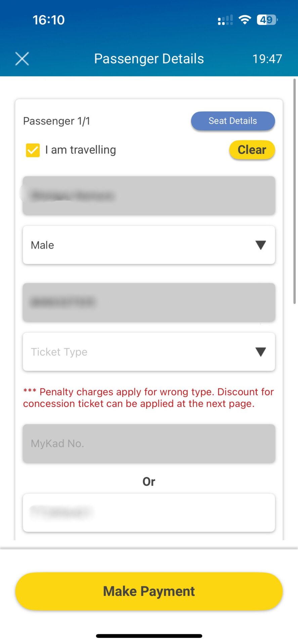Tap the battery level indicator
This screenshot has height=644, width=298.
pos(267,20)
